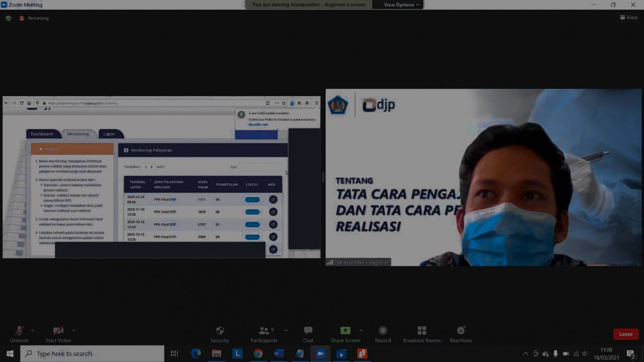Viewport: 644px width, 362px height.
Task: Click the green encryption shield icon
Action: pos(8,18)
